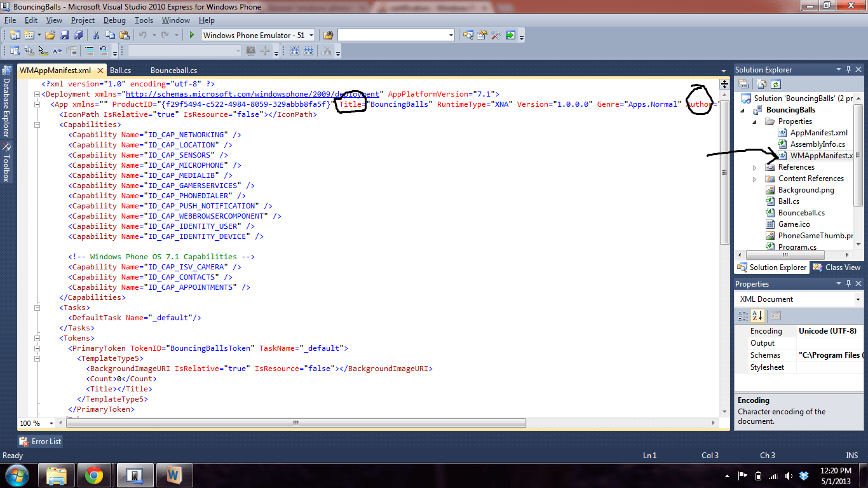Open the Properties Window toolbar icon
868x488 pixels.
(x=482, y=36)
